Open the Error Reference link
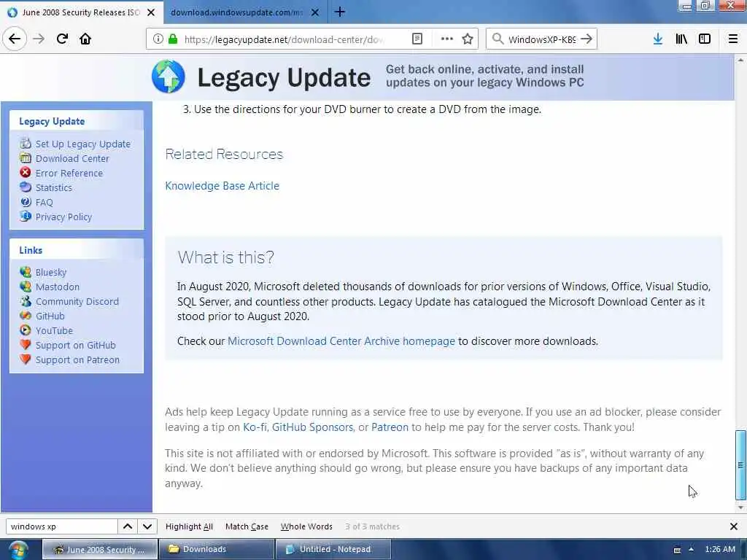 pyautogui.click(x=69, y=173)
